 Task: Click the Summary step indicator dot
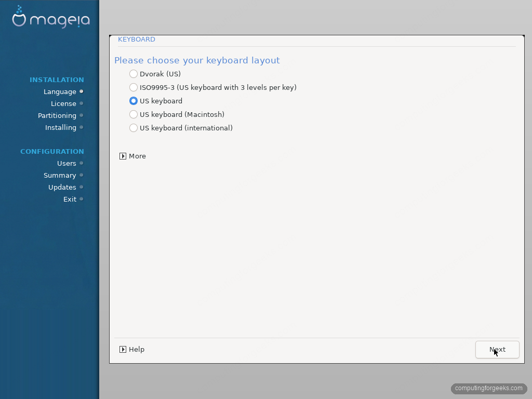point(82,175)
